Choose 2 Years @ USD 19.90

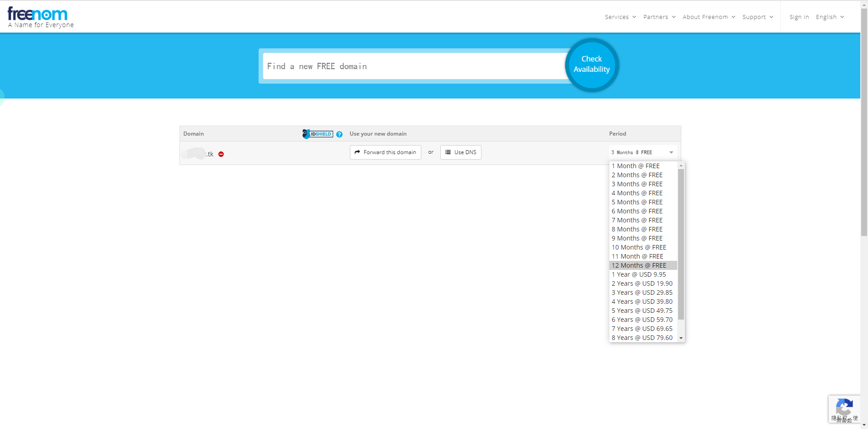tap(643, 283)
